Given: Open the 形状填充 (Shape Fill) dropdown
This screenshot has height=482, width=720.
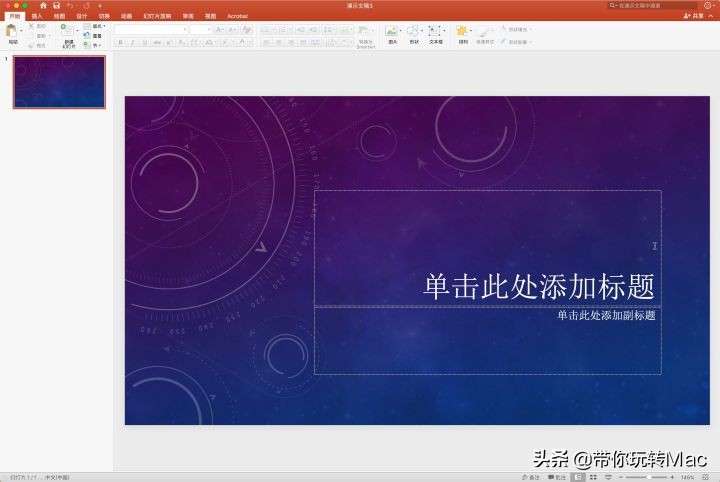Looking at the screenshot, I should 517,29.
